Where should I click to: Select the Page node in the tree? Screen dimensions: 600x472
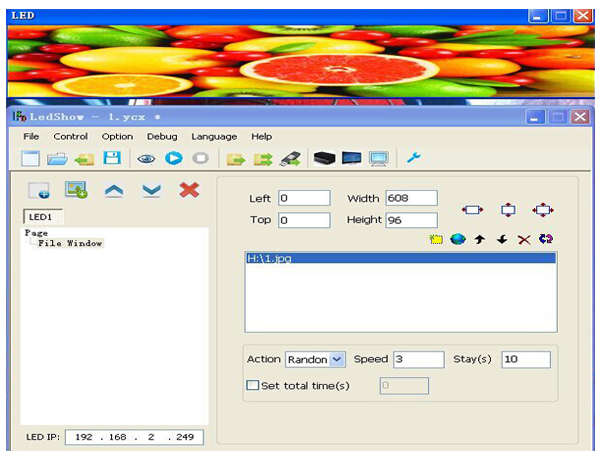point(36,233)
